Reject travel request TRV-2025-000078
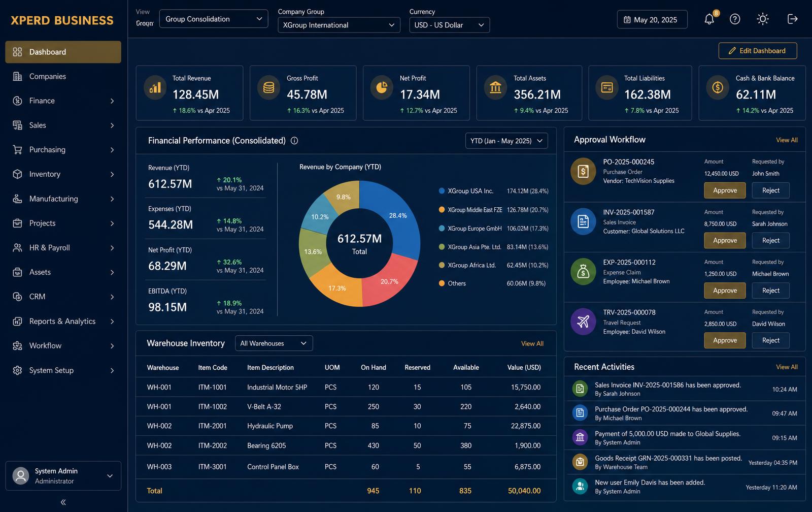812x512 pixels. coord(770,340)
